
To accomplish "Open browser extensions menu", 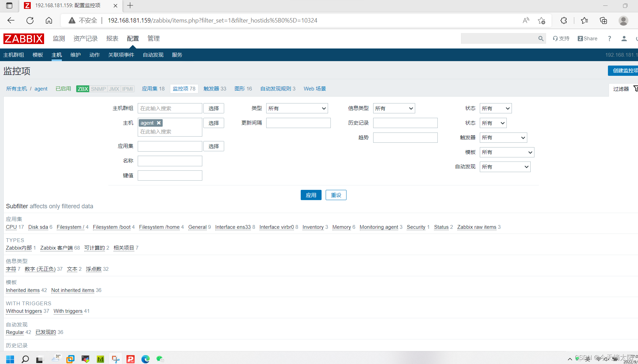I will pyautogui.click(x=564, y=20).
